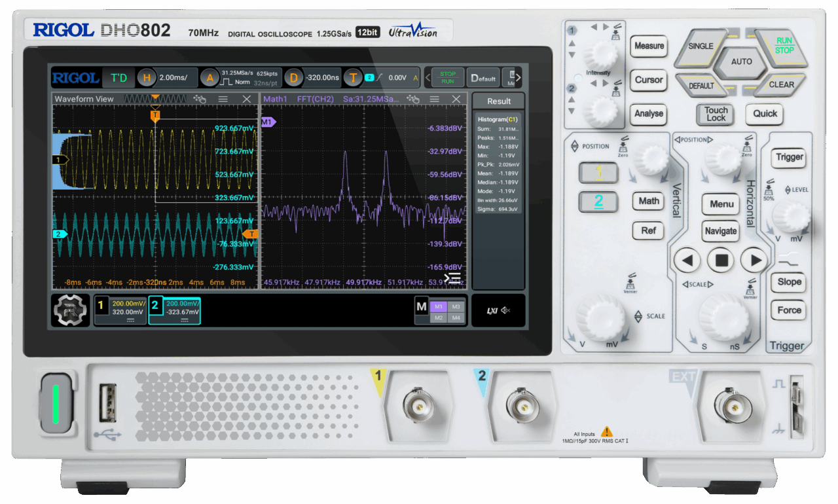Click the beeper mute speaker icon
This screenshot has width=838, height=504.
click(x=505, y=310)
